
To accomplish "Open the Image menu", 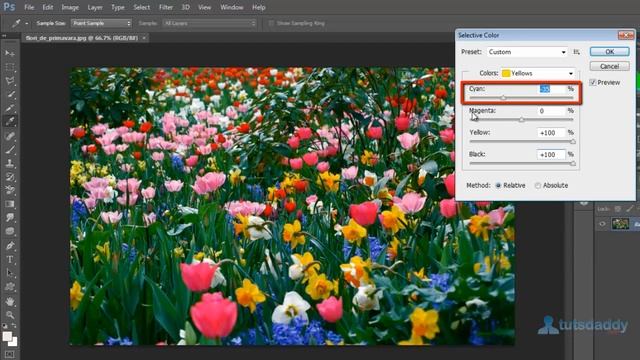I will [x=70, y=7].
